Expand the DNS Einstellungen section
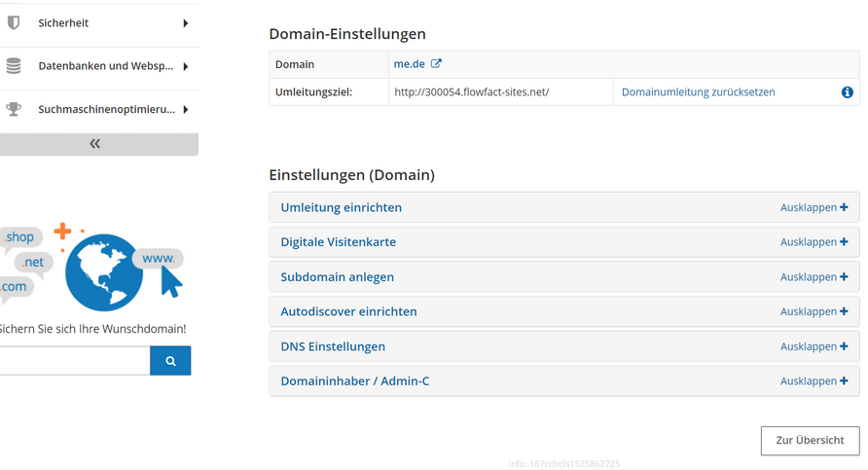The height and width of the screenshot is (470, 868). 564,346
